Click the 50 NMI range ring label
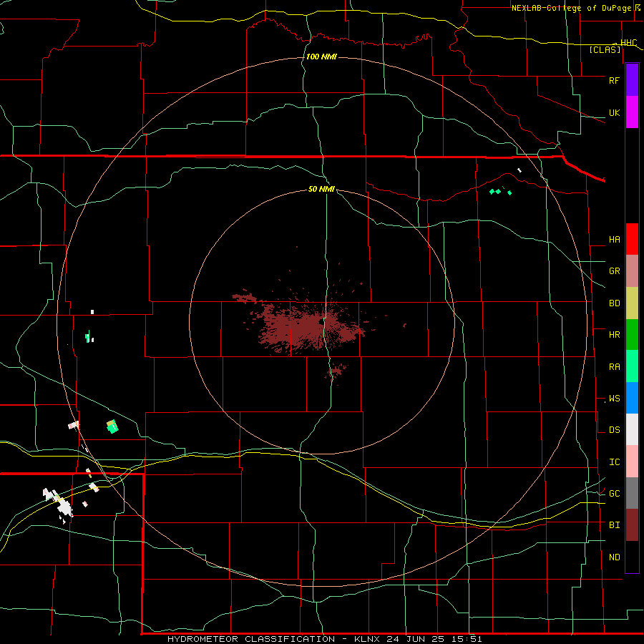The image size is (644, 644). point(321,189)
